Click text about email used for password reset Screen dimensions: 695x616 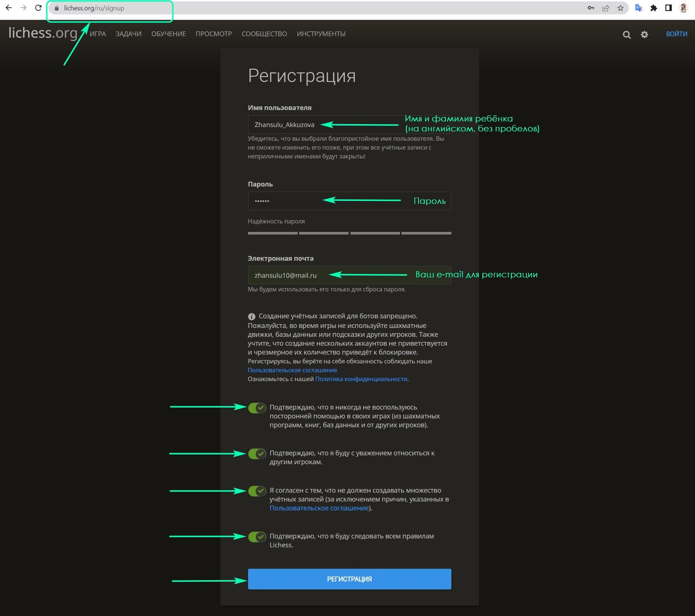[327, 289]
